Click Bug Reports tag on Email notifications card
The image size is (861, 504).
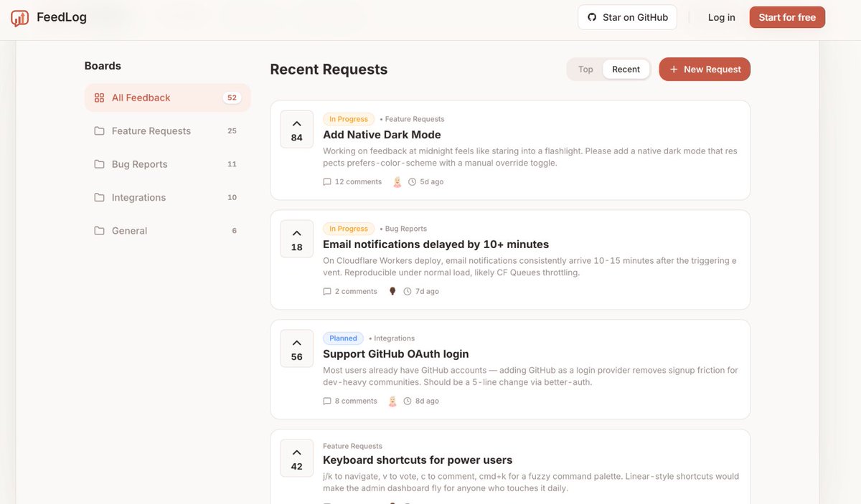tap(406, 229)
